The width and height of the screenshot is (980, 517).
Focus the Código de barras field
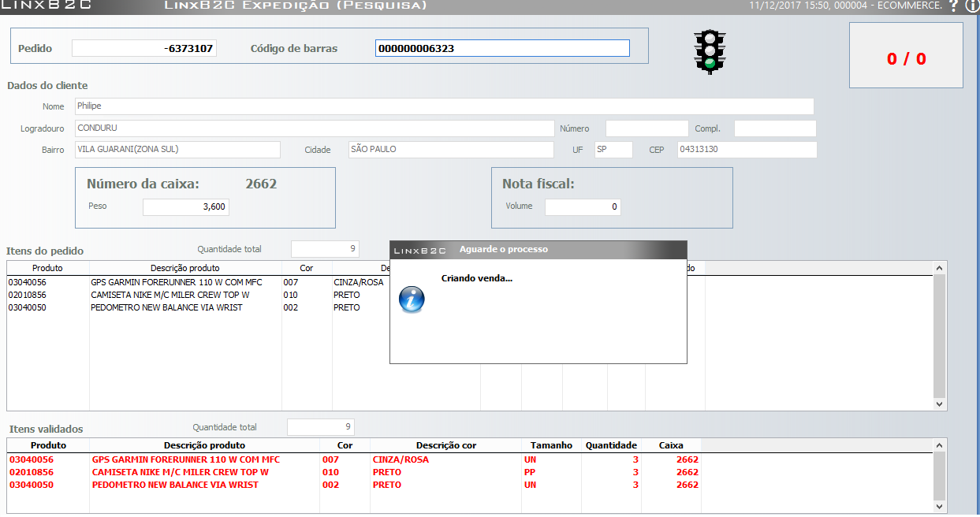502,48
